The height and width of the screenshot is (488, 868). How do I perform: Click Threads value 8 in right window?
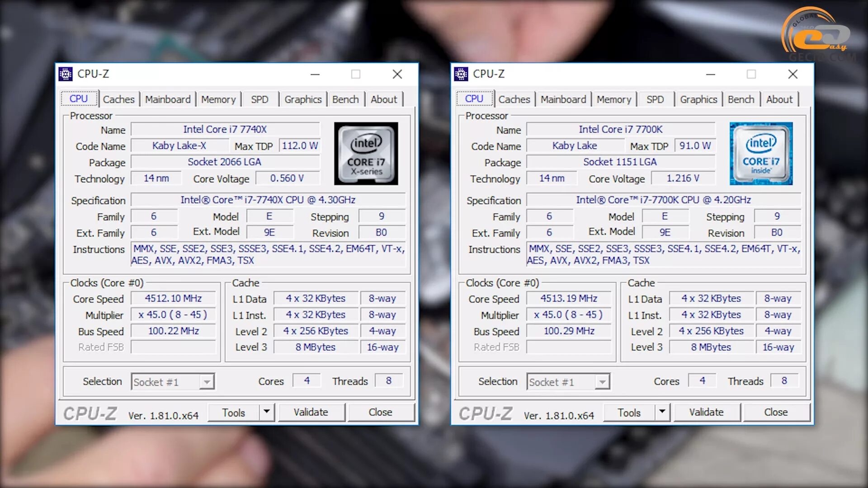[784, 380]
